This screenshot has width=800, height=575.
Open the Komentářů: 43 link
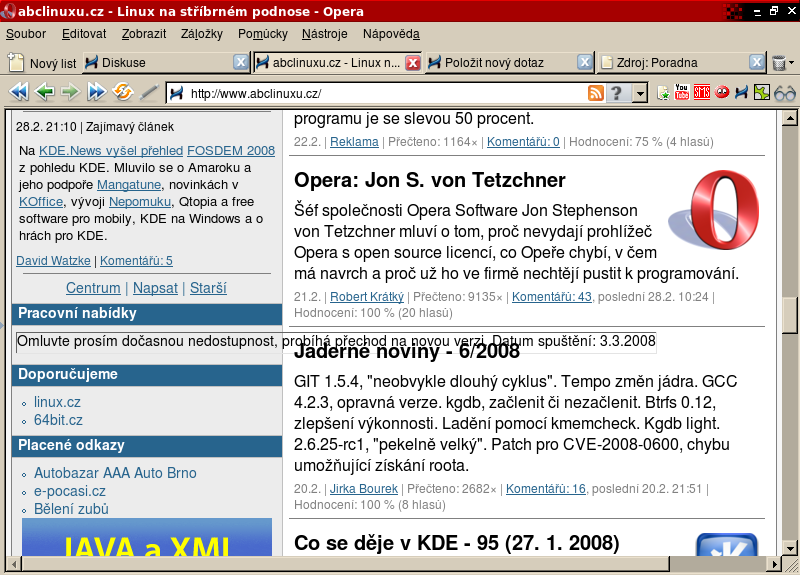[x=552, y=296]
